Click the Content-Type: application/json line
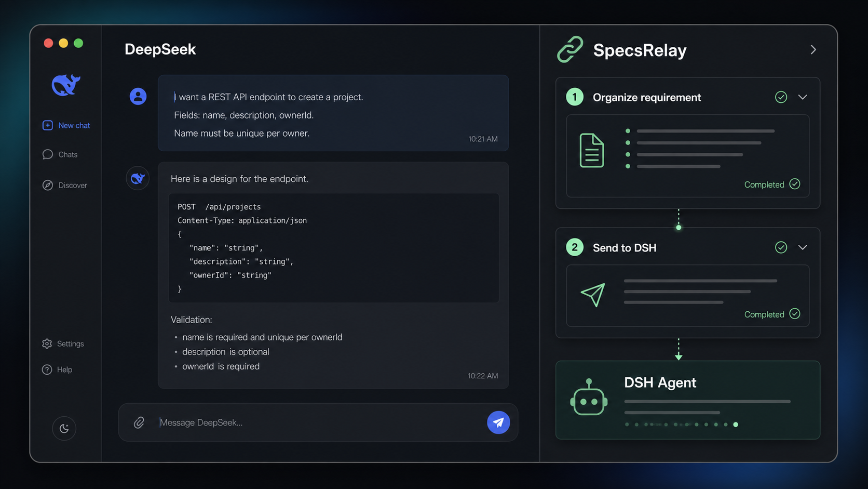The image size is (868, 489). pos(242,220)
